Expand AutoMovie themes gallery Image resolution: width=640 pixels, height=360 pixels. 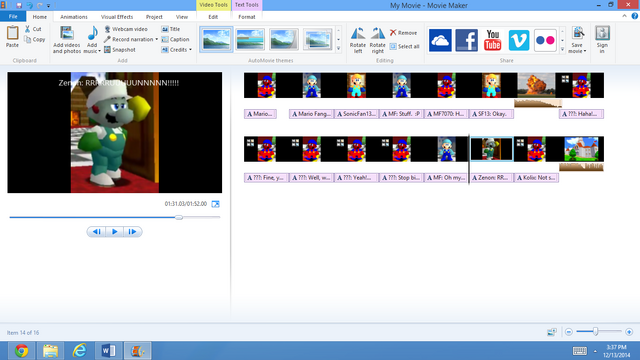pyautogui.click(x=338, y=49)
